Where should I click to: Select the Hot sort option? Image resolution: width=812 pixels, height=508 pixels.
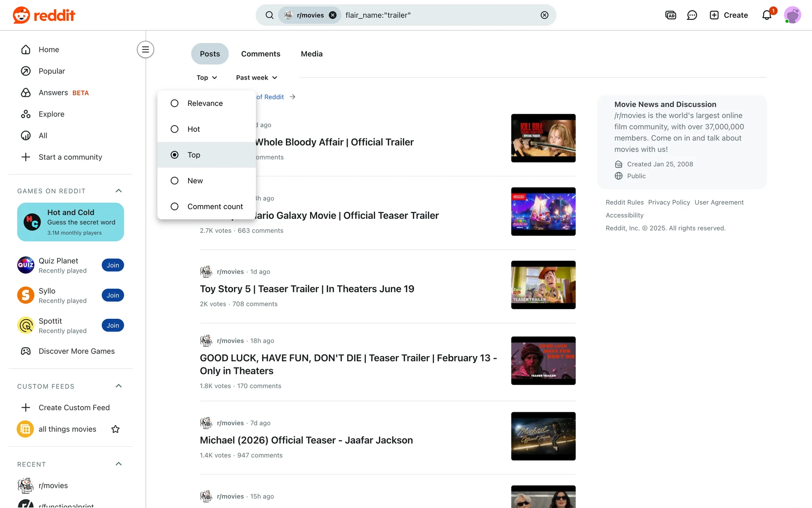194,129
